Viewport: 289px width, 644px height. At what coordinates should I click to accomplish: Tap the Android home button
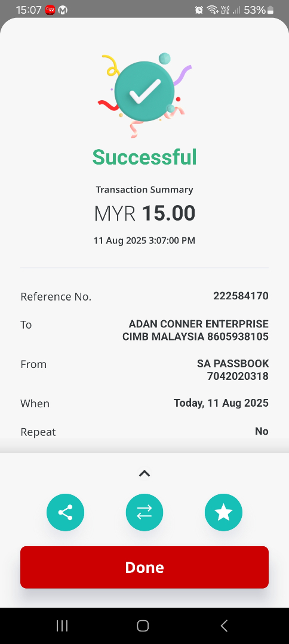[x=143, y=626]
